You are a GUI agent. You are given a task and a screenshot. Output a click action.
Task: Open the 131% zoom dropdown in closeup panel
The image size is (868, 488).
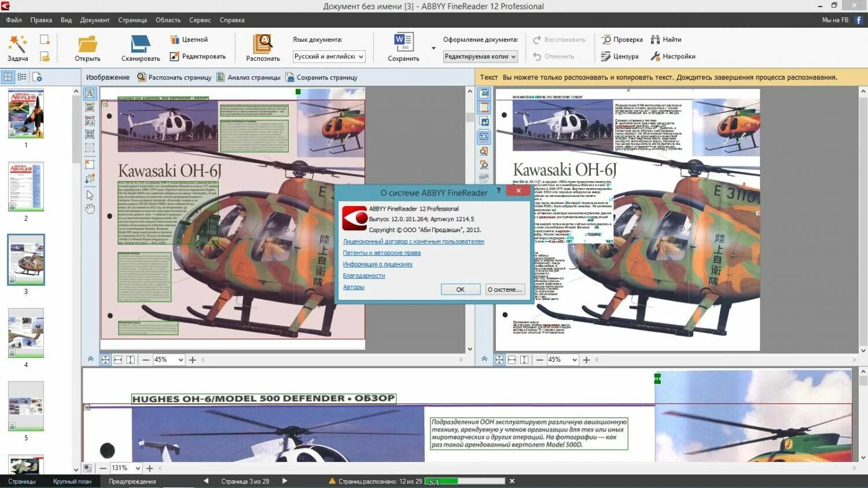[126, 468]
